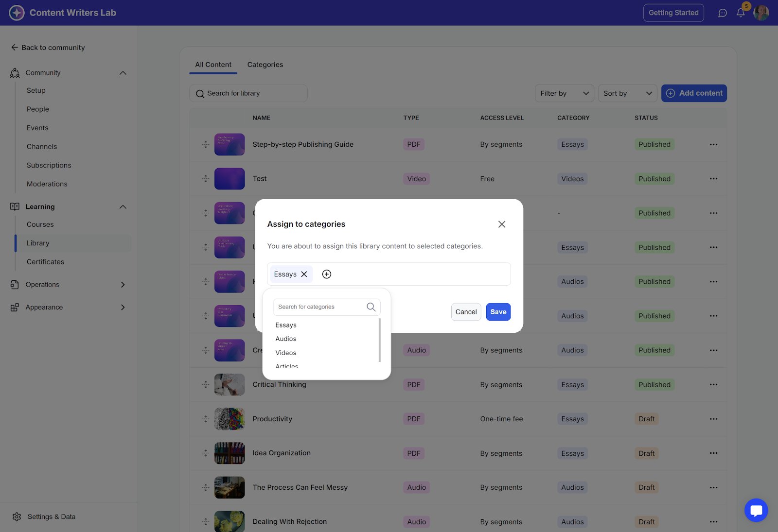This screenshot has width=778, height=532.
Task: Click drag handle for Critical Thinking row
Action: pos(206,385)
